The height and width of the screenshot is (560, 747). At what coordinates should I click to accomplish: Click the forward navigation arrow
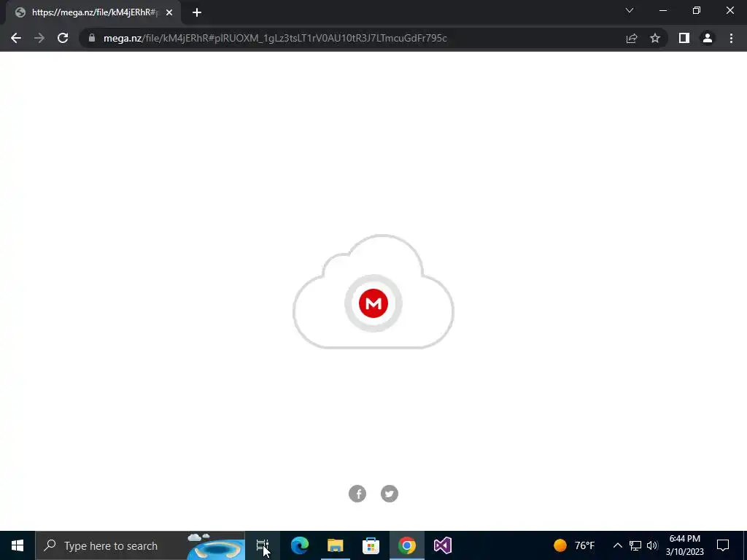[39, 38]
